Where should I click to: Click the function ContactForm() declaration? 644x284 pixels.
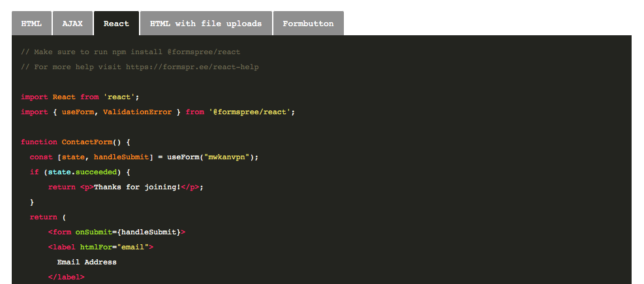coord(76,142)
